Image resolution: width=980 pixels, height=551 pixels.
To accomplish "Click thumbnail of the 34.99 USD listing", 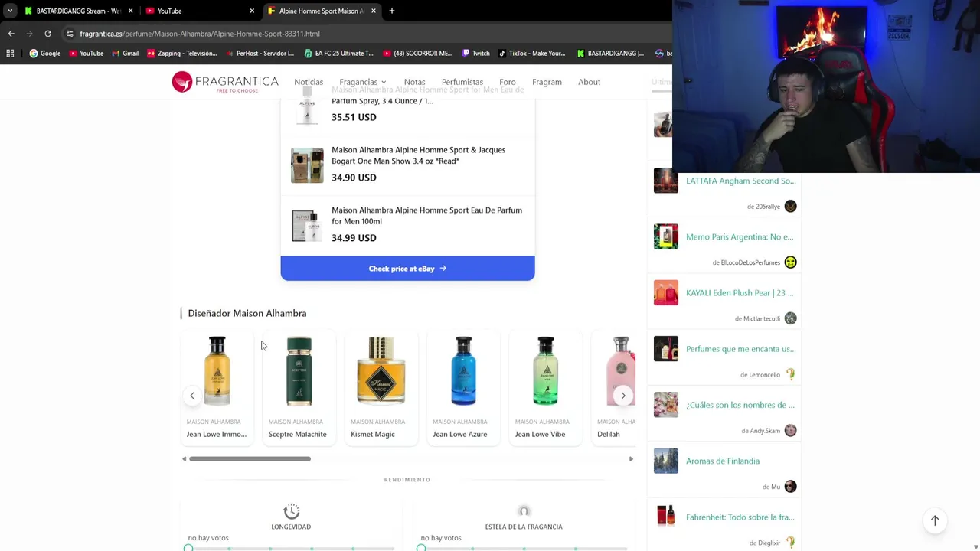I will [307, 226].
